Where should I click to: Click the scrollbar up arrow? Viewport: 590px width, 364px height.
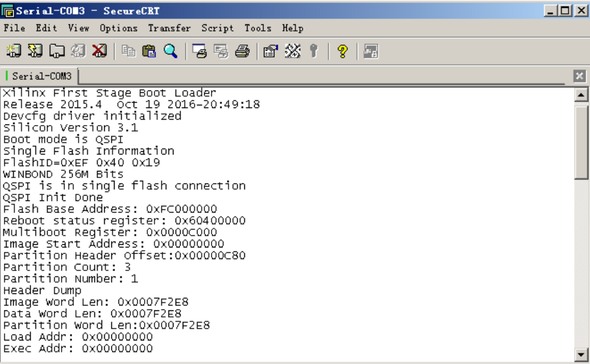[x=581, y=95]
